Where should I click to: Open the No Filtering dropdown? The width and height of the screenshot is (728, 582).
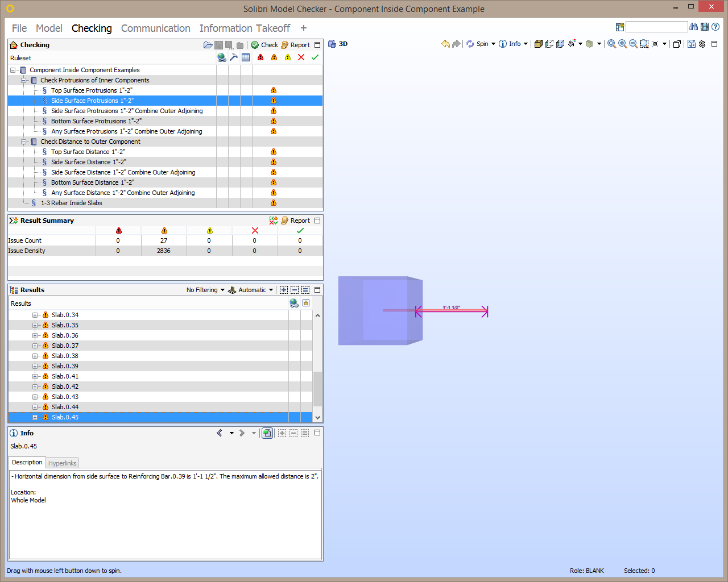click(x=205, y=290)
